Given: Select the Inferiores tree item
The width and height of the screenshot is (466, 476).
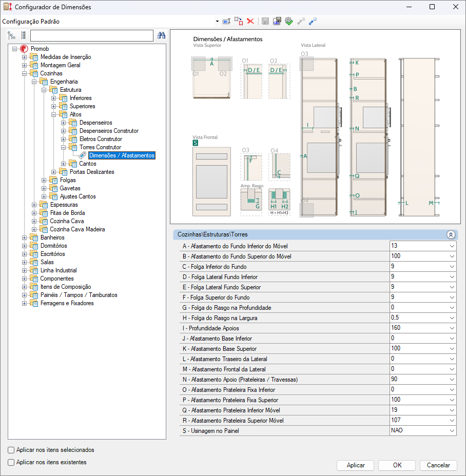Looking at the screenshot, I should [x=81, y=98].
